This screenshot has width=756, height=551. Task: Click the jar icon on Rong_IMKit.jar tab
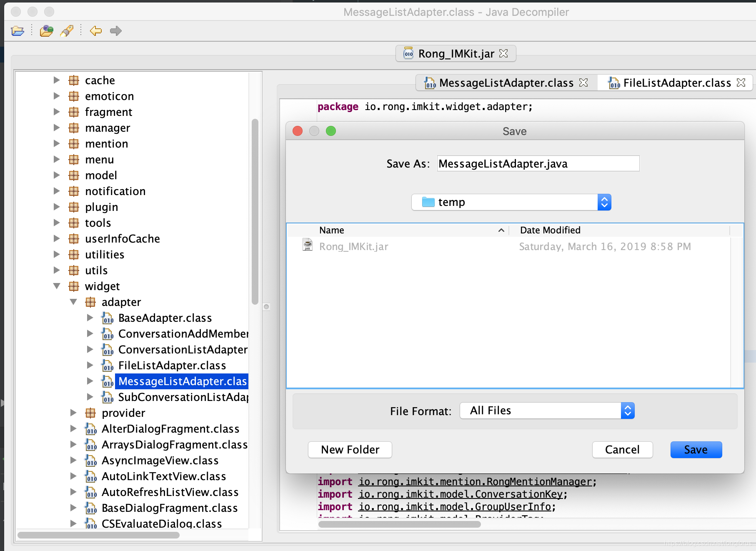pyautogui.click(x=408, y=53)
